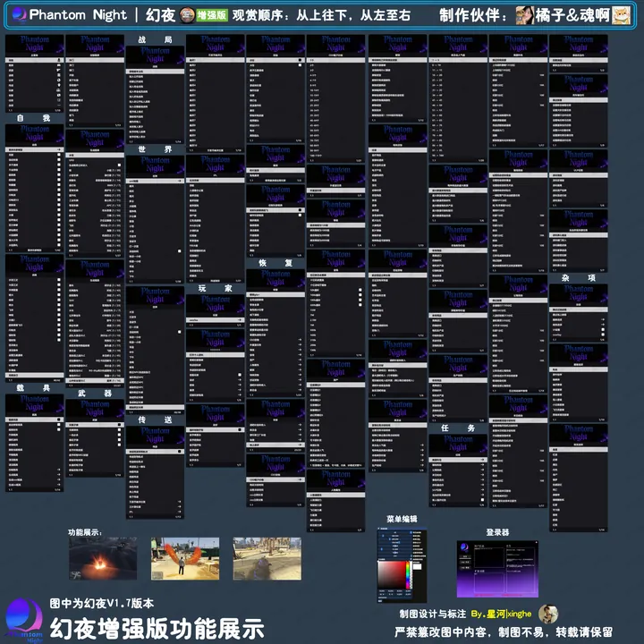Click the 战局 section heading

point(155,40)
